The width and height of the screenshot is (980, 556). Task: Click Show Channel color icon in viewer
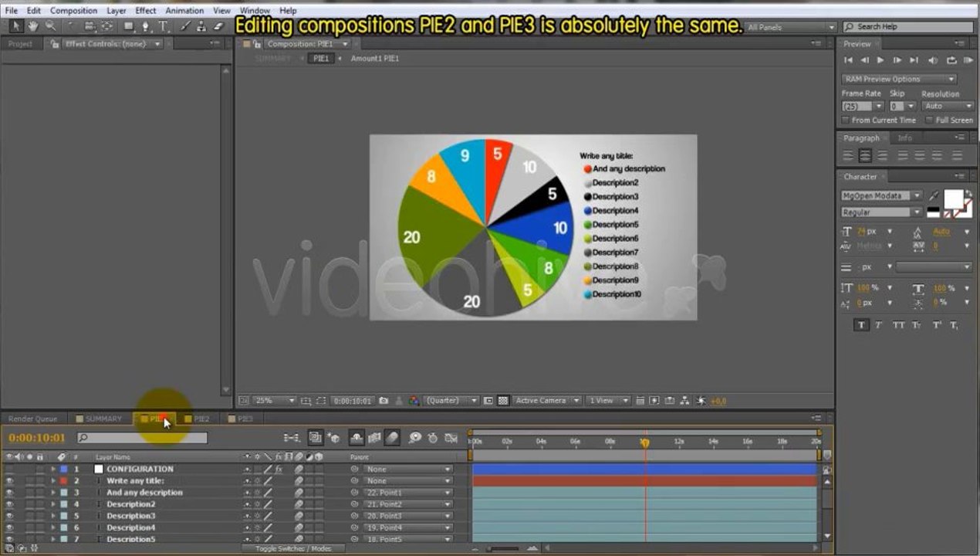coord(414,401)
